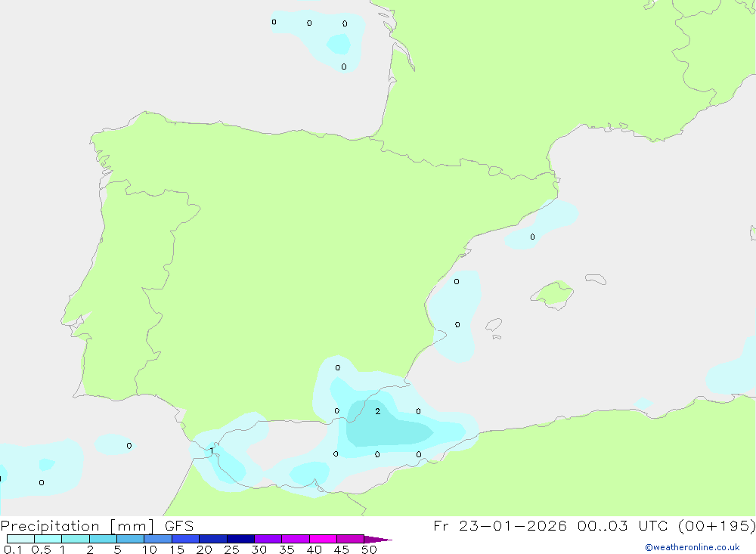Click the 0.5–1 mm legend color box
The height and width of the screenshot is (554, 756).
[x=48, y=539]
